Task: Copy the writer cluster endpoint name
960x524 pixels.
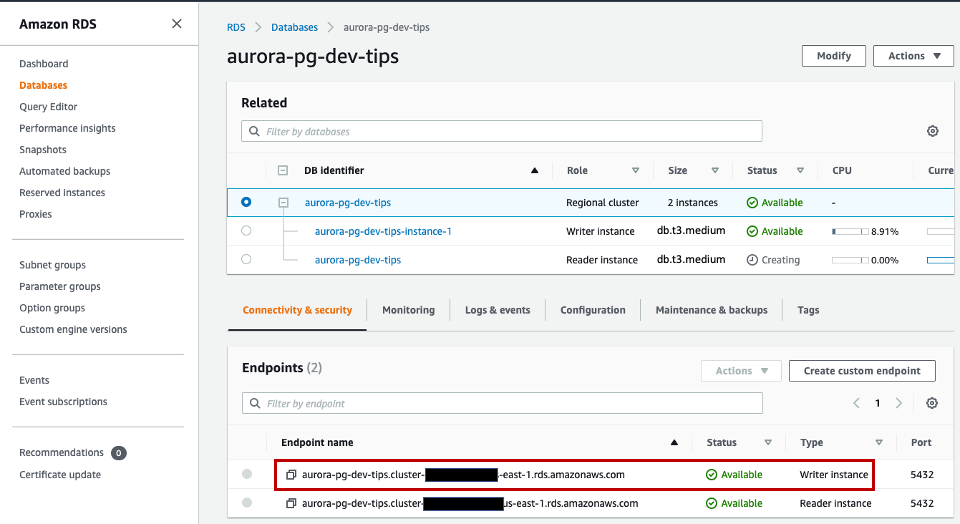Action: pyautogui.click(x=291, y=474)
